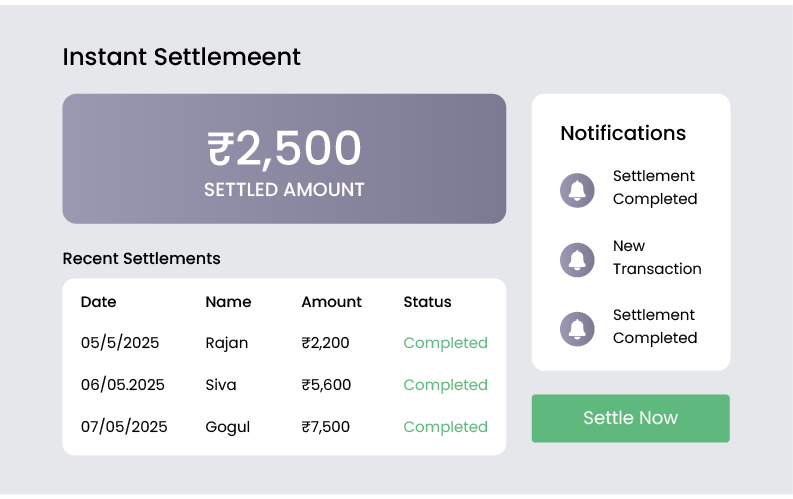This screenshot has height=499, width=793.
Task: Open the New Transaction notification text
Action: pyautogui.click(x=656, y=257)
